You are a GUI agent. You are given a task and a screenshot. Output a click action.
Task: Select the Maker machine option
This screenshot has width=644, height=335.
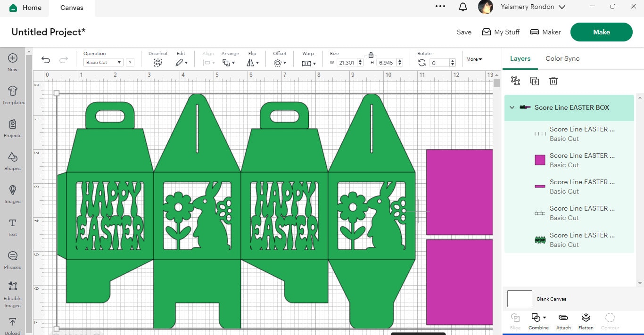545,32
